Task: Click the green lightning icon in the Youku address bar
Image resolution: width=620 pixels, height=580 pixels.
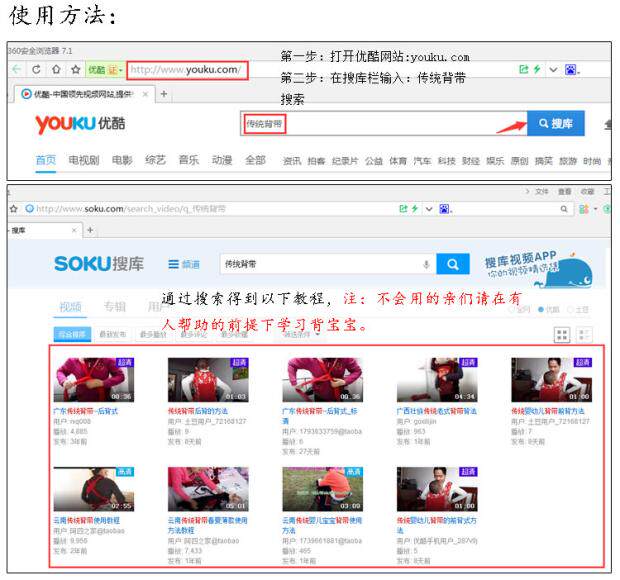Action: click(537, 70)
